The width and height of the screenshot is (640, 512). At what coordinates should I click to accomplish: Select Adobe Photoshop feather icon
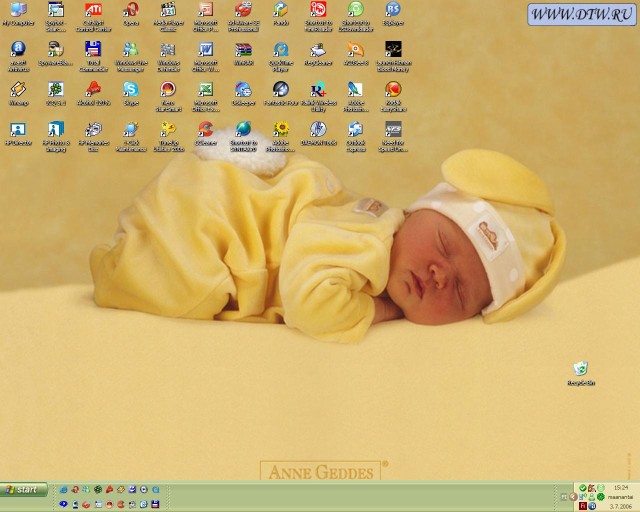[356, 96]
